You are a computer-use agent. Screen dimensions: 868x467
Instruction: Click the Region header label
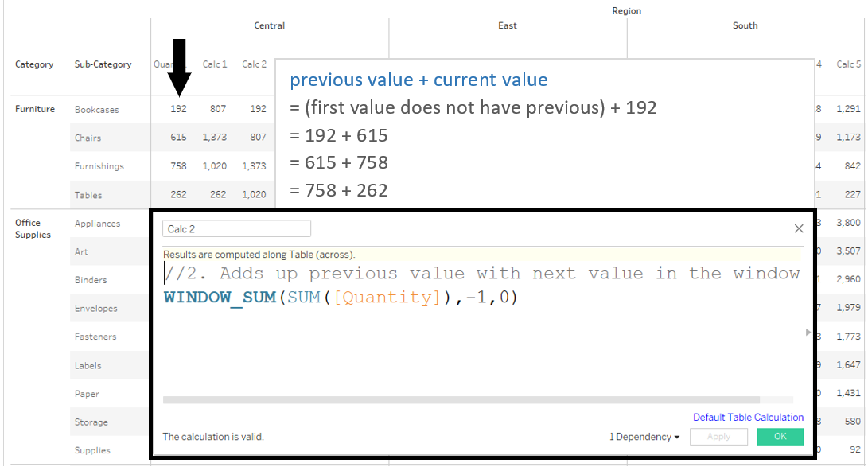[x=626, y=10]
